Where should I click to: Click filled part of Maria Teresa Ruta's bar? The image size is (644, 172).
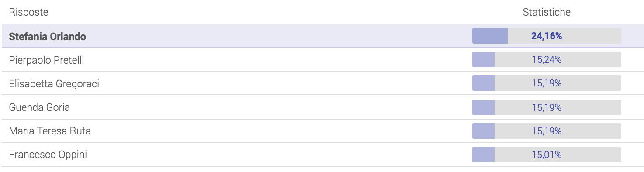483,131
